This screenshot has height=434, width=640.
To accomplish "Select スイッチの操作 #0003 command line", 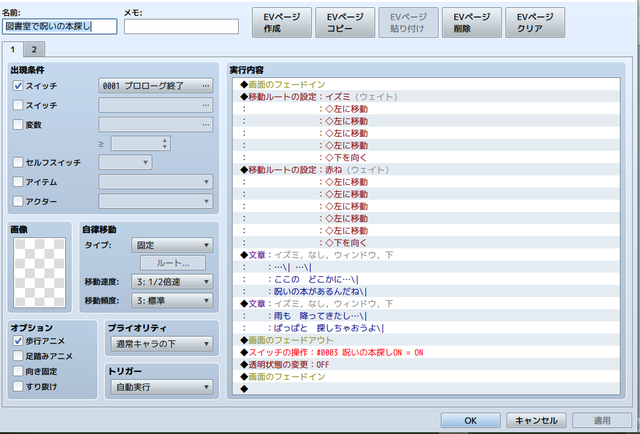I will click(427, 352).
